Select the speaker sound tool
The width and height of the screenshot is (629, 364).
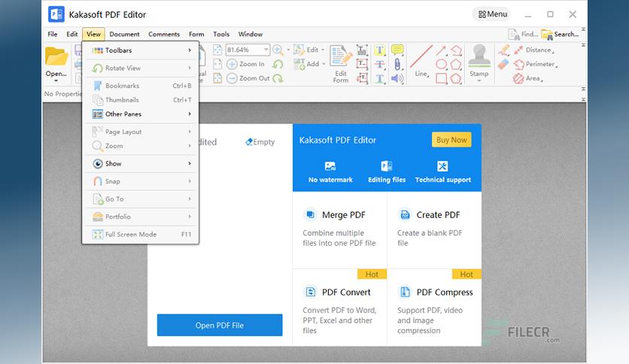click(x=397, y=78)
